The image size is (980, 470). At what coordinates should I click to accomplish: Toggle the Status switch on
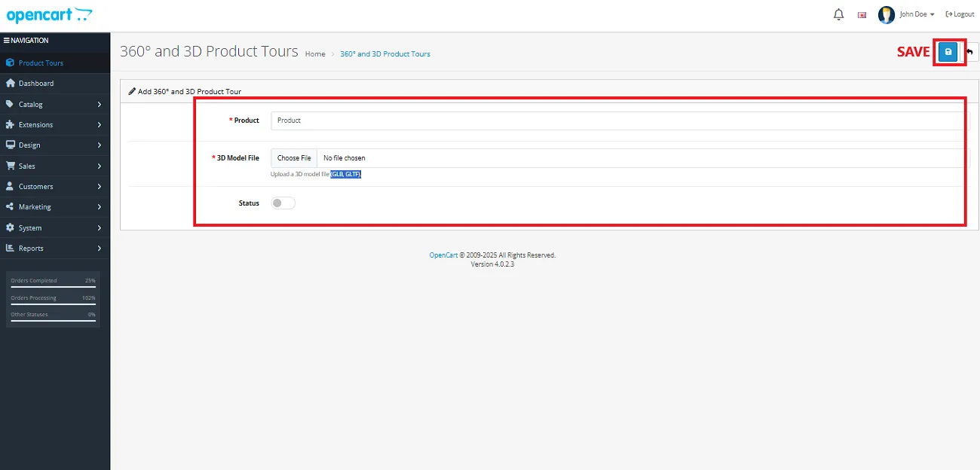click(x=283, y=203)
